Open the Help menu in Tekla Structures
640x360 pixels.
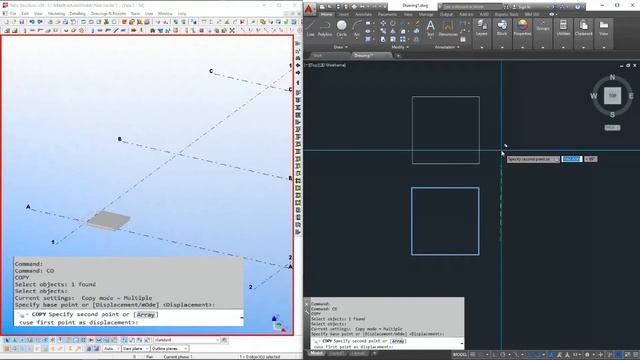182,13
